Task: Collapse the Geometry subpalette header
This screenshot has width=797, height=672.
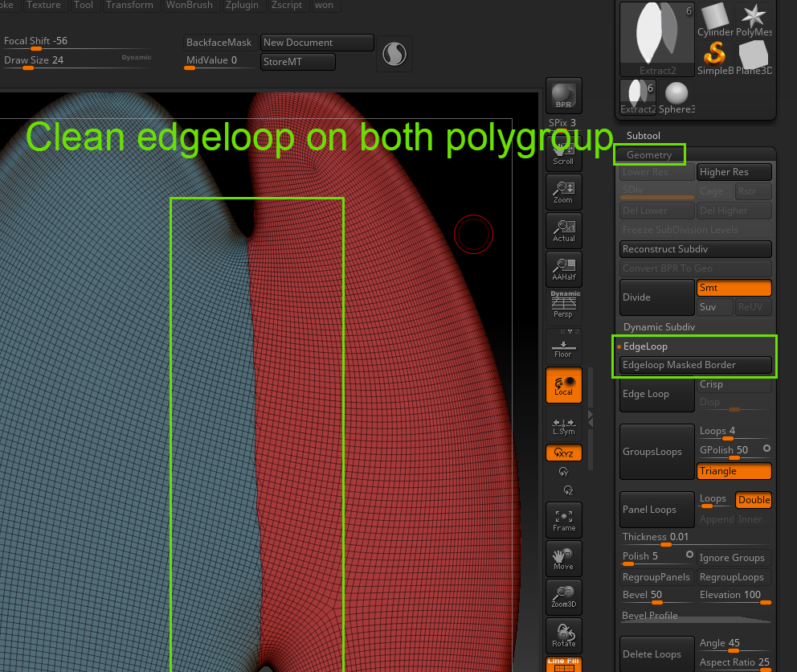Action: pyautogui.click(x=649, y=154)
